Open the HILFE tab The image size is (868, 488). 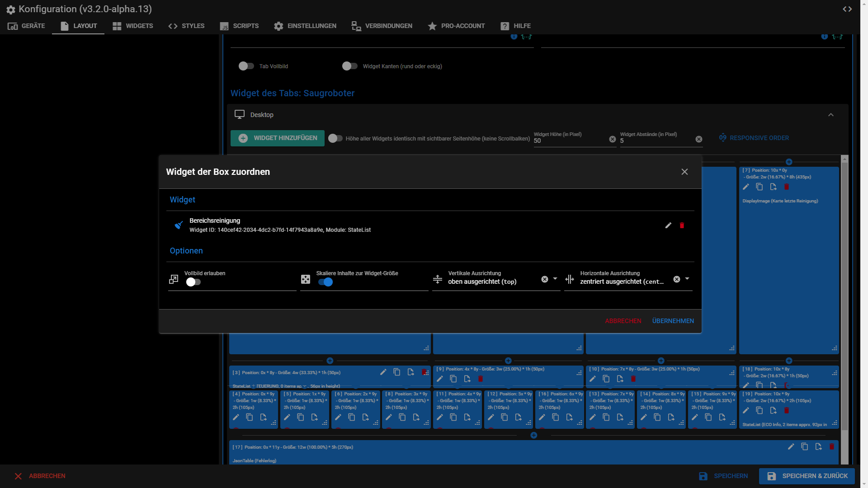(x=515, y=26)
